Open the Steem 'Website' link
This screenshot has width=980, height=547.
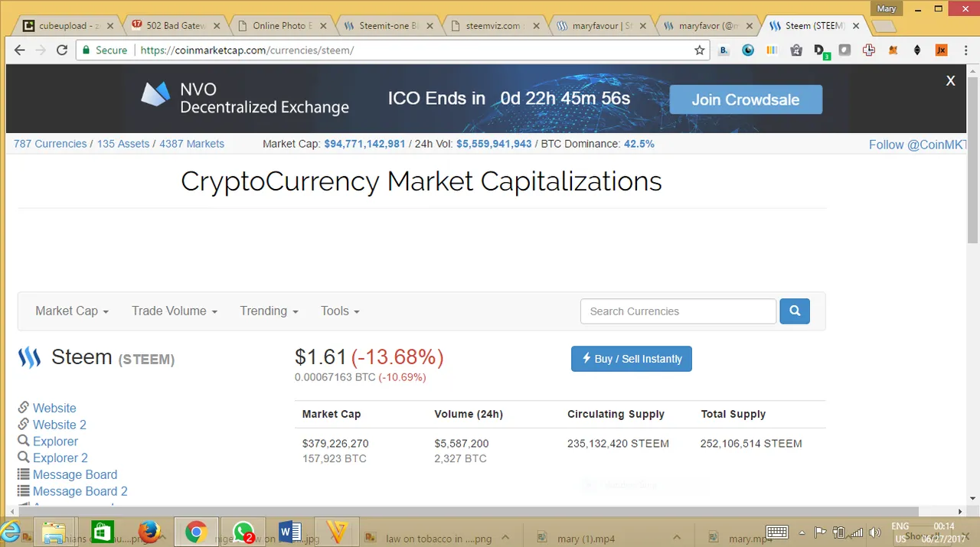[x=54, y=408]
